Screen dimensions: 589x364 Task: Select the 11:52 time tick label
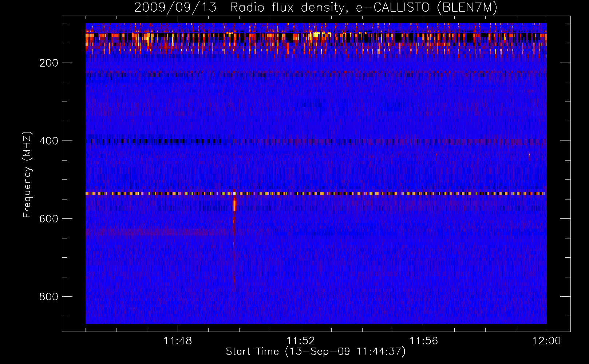(x=301, y=341)
